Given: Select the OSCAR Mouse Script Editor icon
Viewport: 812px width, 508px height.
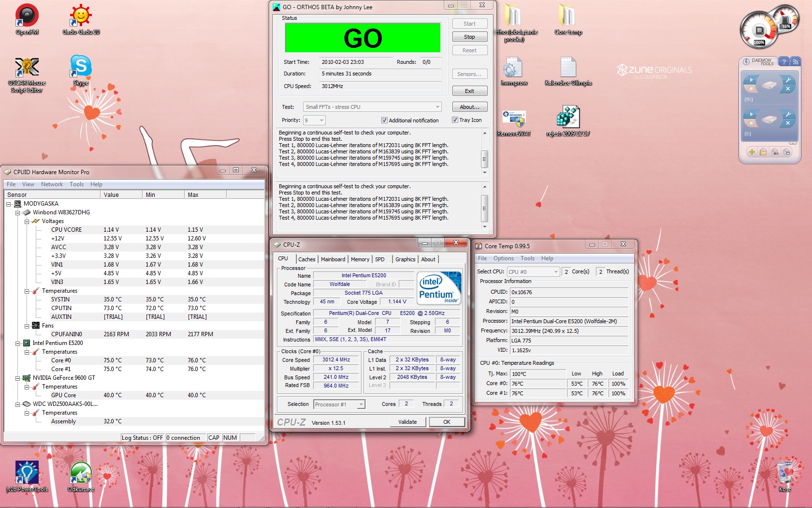Looking at the screenshot, I should coord(27,75).
